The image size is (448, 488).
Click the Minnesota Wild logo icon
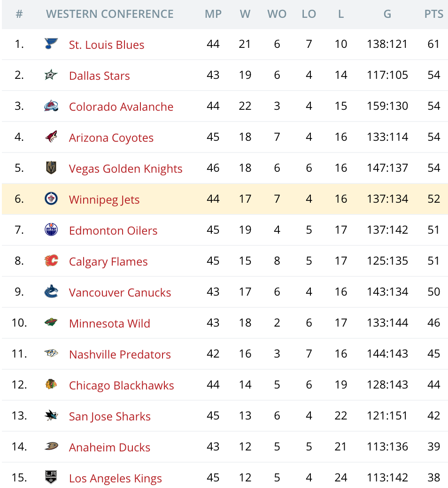(51, 323)
